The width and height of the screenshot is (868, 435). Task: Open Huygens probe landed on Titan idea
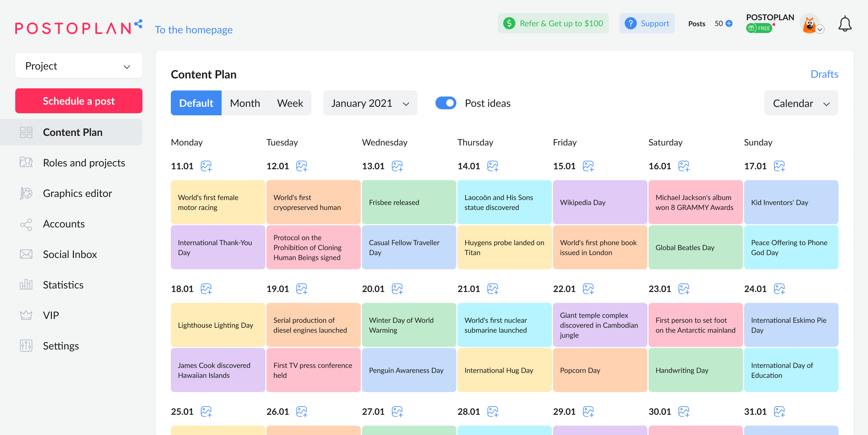tap(504, 247)
